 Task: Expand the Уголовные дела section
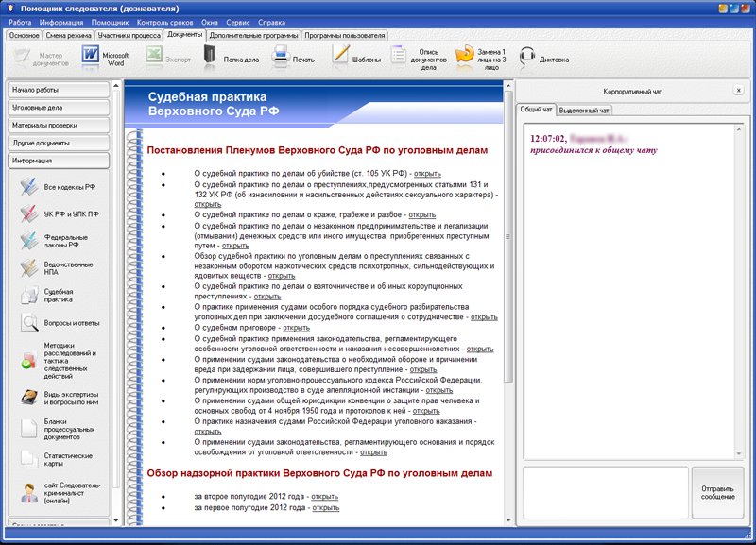pyautogui.click(x=62, y=108)
